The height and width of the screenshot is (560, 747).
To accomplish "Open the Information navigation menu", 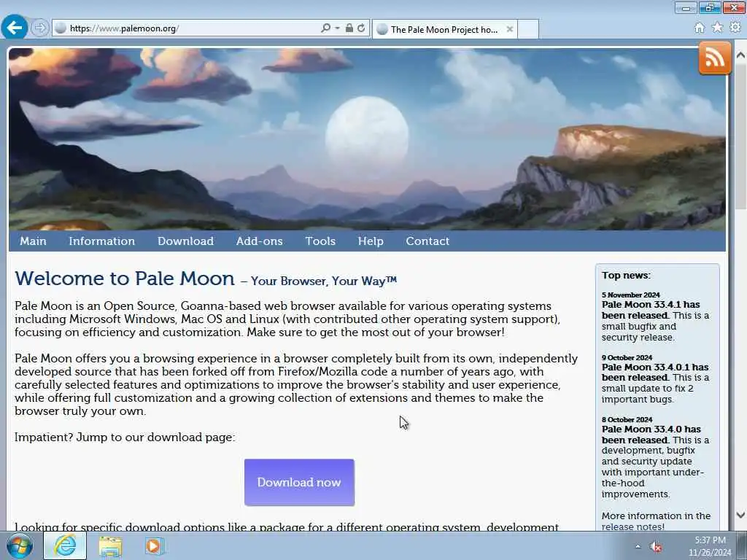I will pos(102,241).
